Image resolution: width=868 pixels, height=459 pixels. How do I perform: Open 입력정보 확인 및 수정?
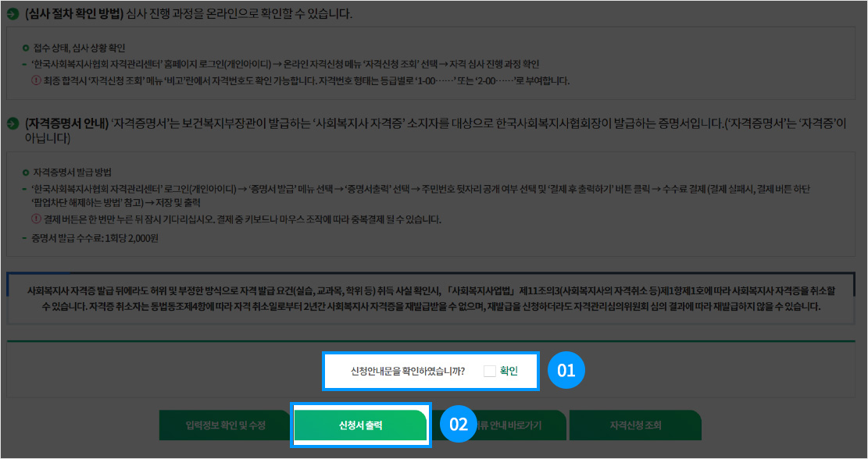[x=225, y=425]
